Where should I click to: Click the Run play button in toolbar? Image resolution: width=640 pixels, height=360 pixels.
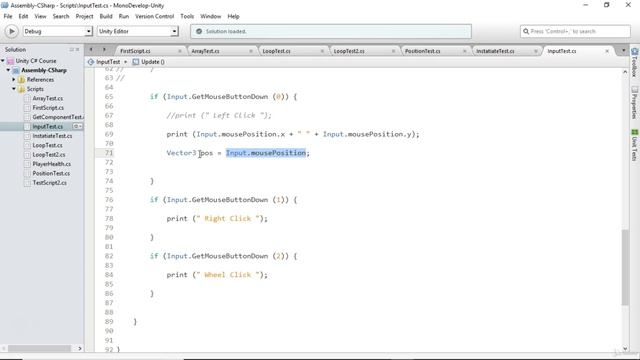point(11,31)
